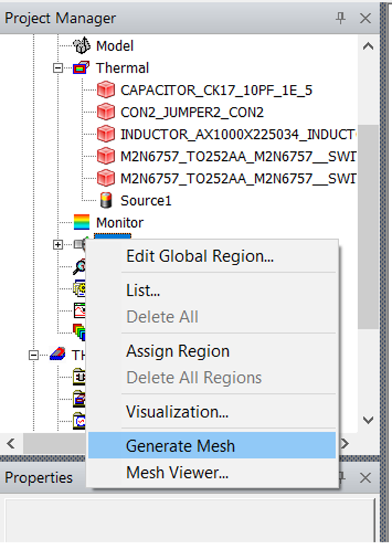
Task: Click the red cube icon beside CON2_JUMPER2_CON2
Action: 106,112
